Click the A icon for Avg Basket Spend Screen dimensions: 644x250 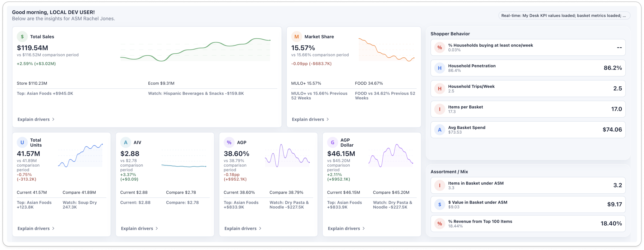point(440,130)
